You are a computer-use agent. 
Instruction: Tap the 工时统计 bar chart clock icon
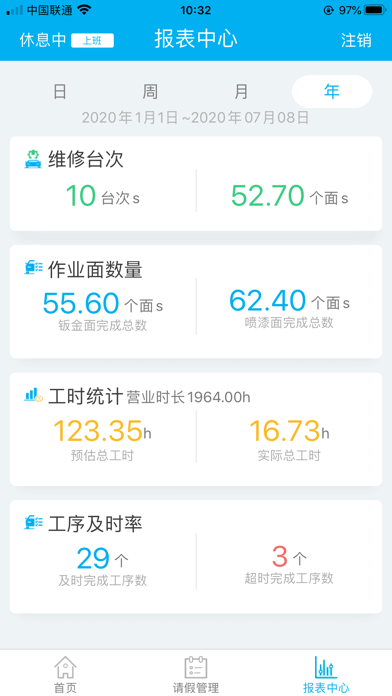(x=33, y=395)
